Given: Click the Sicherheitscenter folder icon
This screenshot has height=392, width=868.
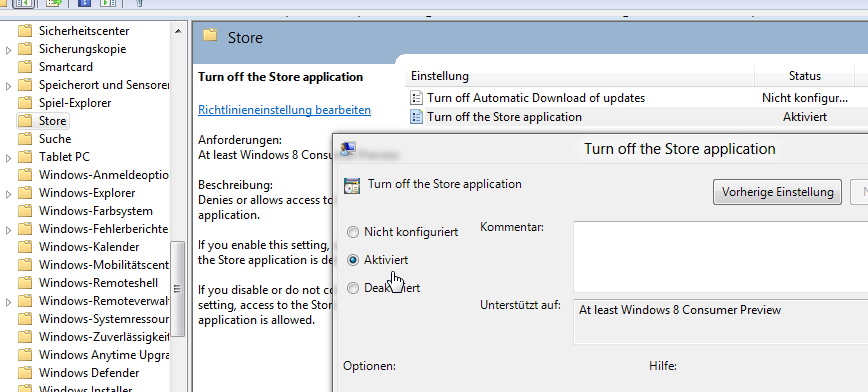Looking at the screenshot, I should coord(25,31).
